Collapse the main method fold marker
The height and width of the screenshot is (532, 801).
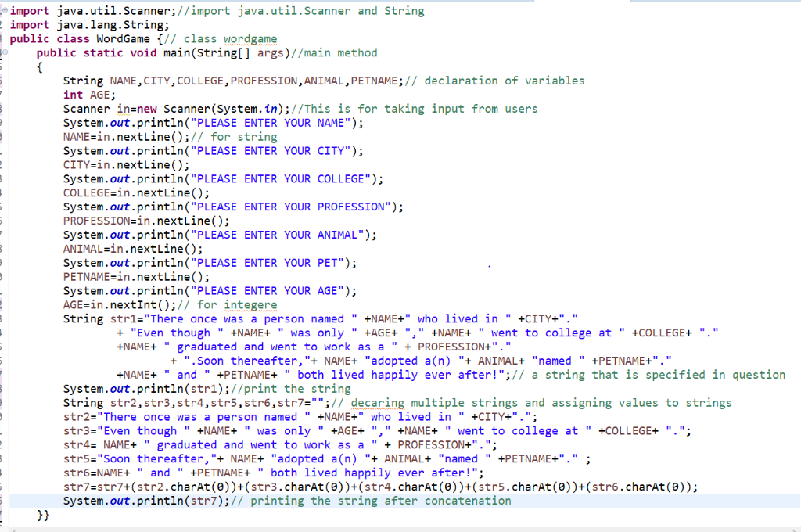click(4, 52)
